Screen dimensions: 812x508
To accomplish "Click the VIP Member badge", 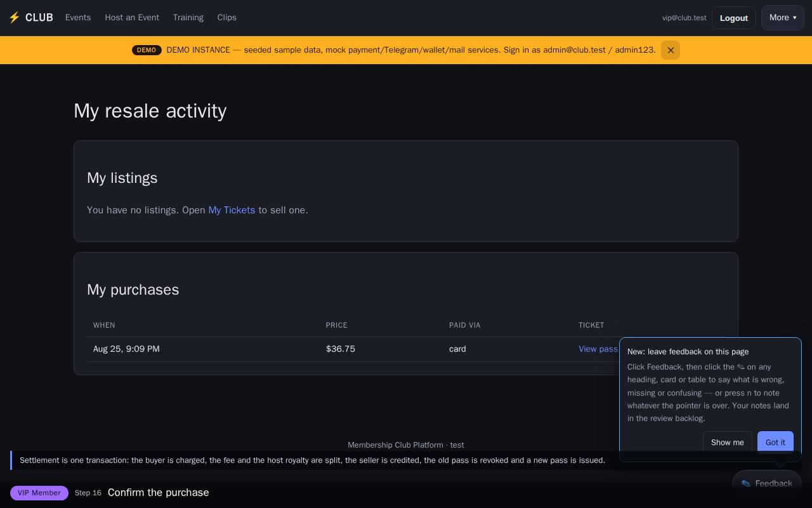I will (x=39, y=493).
